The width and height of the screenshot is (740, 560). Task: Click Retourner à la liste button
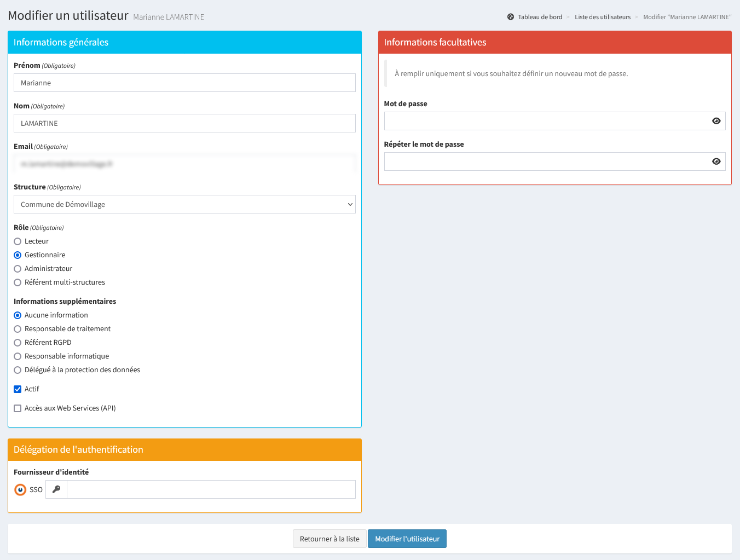pyautogui.click(x=329, y=539)
